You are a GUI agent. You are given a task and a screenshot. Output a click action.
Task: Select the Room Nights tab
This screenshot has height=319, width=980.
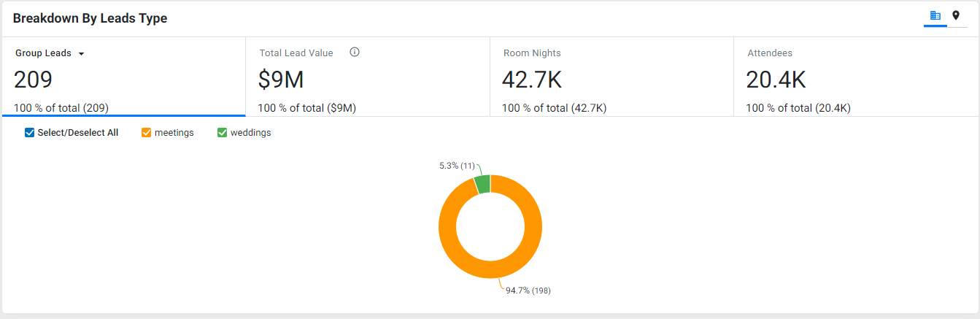(x=611, y=77)
